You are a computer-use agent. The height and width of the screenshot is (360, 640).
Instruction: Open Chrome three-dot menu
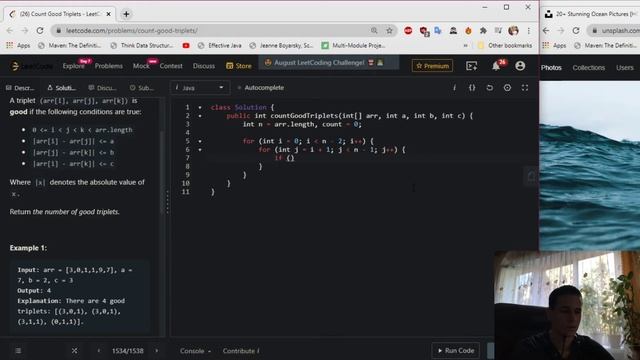point(529,31)
